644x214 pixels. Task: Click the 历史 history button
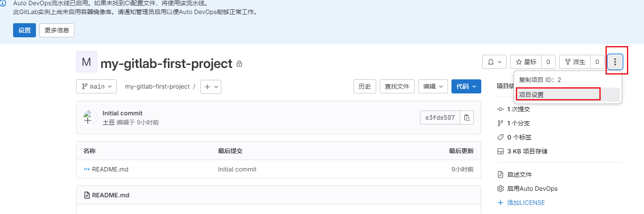(364, 86)
